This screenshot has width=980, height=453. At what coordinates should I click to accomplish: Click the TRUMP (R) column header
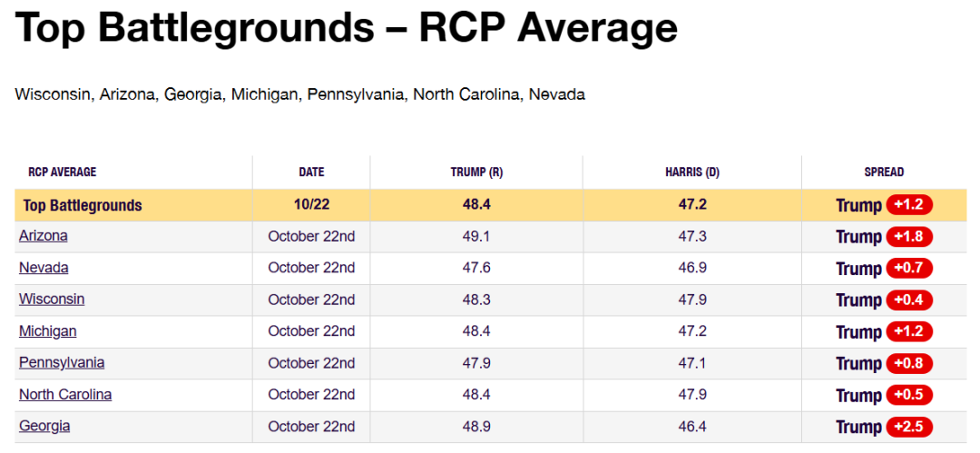476,172
